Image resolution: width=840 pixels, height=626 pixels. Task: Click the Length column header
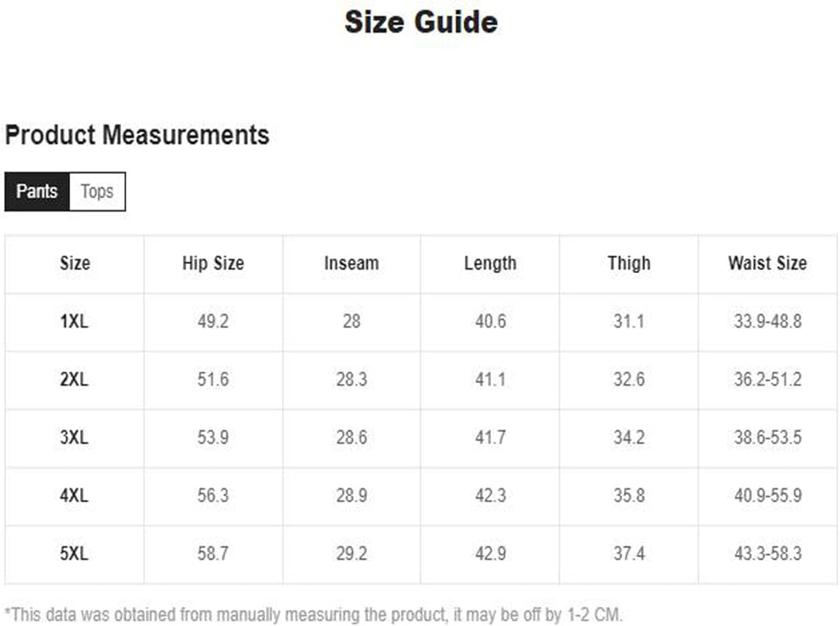click(x=491, y=263)
